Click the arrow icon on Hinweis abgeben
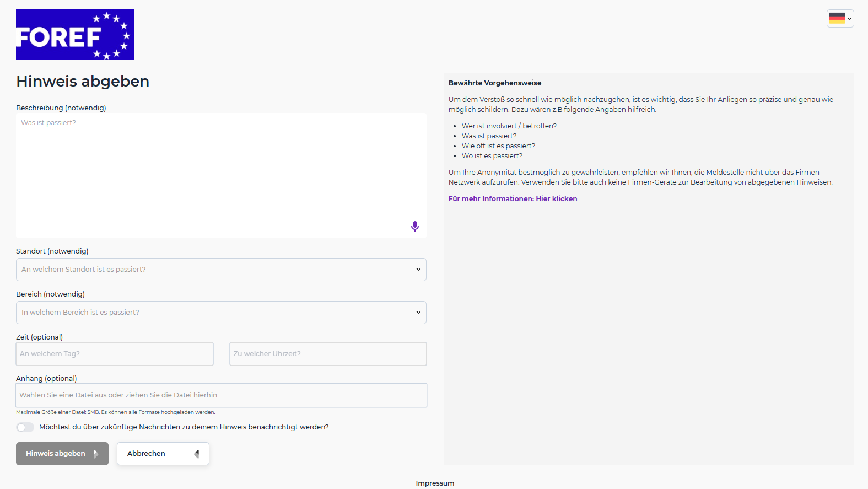Screen dimensions: 868x489 96,454
